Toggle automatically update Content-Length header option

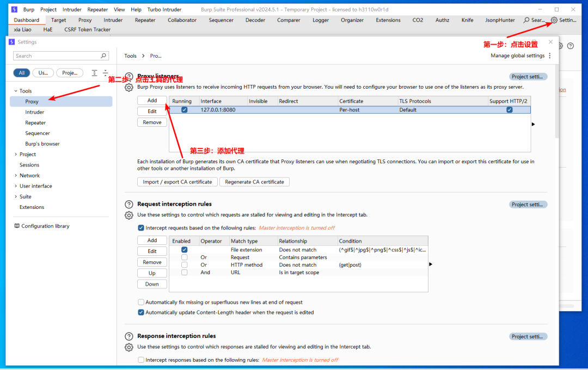(141, 312)
